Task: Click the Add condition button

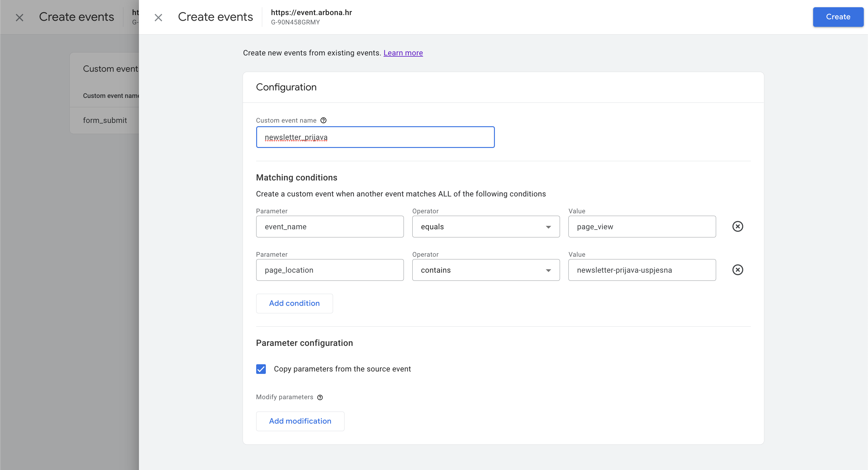Action: 294,303
